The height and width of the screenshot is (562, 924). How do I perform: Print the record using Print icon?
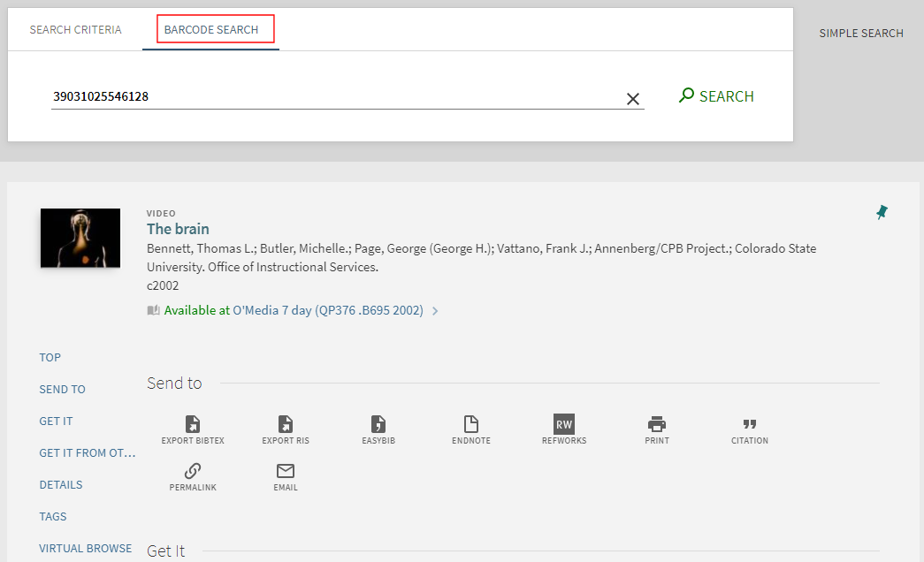coord(657,425)
